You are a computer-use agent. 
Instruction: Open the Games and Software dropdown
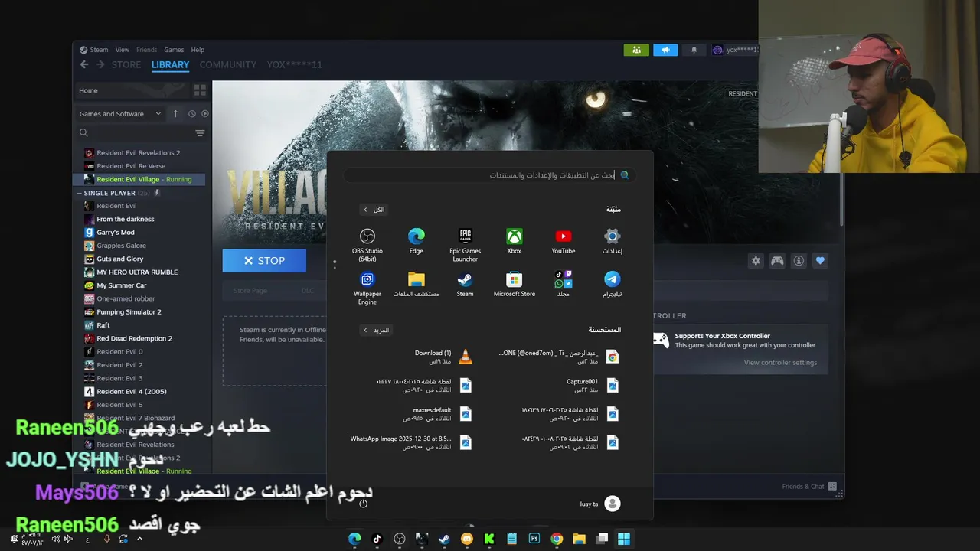pos(120,113)
